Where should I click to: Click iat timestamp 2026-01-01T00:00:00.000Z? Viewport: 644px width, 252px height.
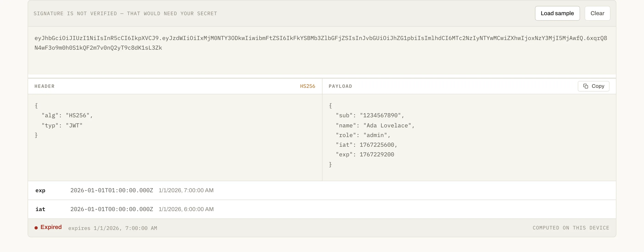click(x=112, y=209)
